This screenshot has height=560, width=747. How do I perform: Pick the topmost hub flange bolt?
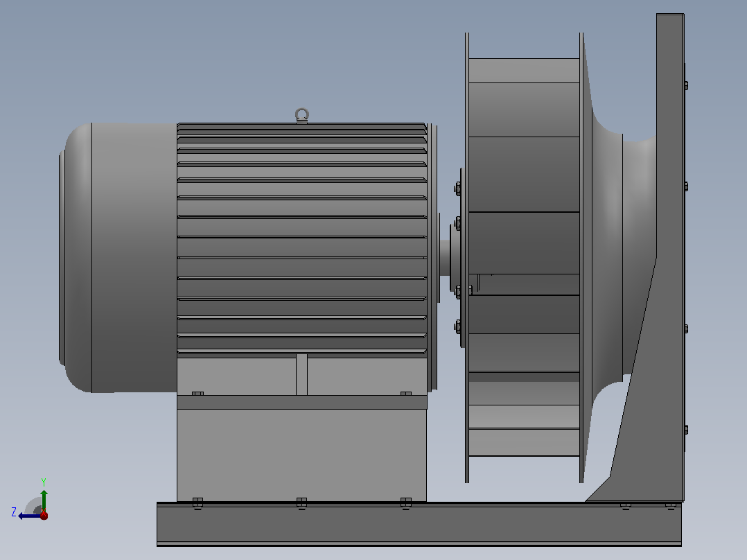pos(458,189)
